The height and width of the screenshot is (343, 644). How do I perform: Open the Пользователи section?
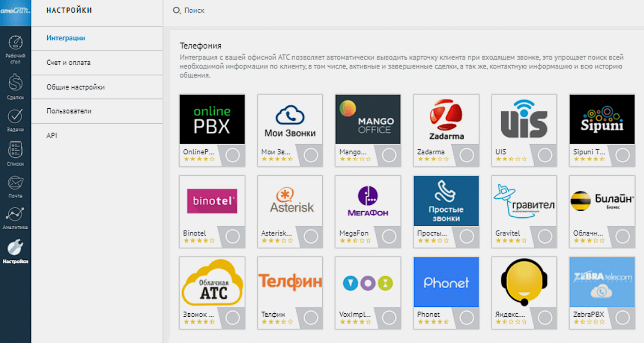point(97,111)
